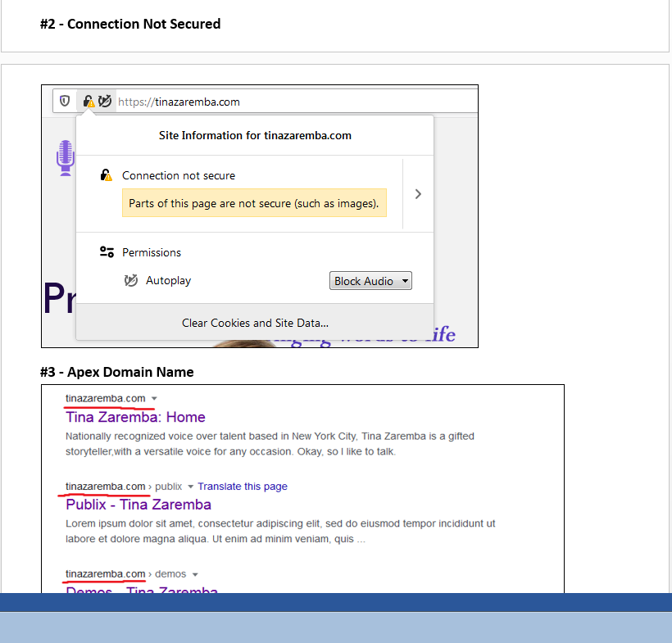The width and height of the screenshot is (672, 643).
Task: Click the padlock icon beside Connection not secure
Action: pos(106,174)
